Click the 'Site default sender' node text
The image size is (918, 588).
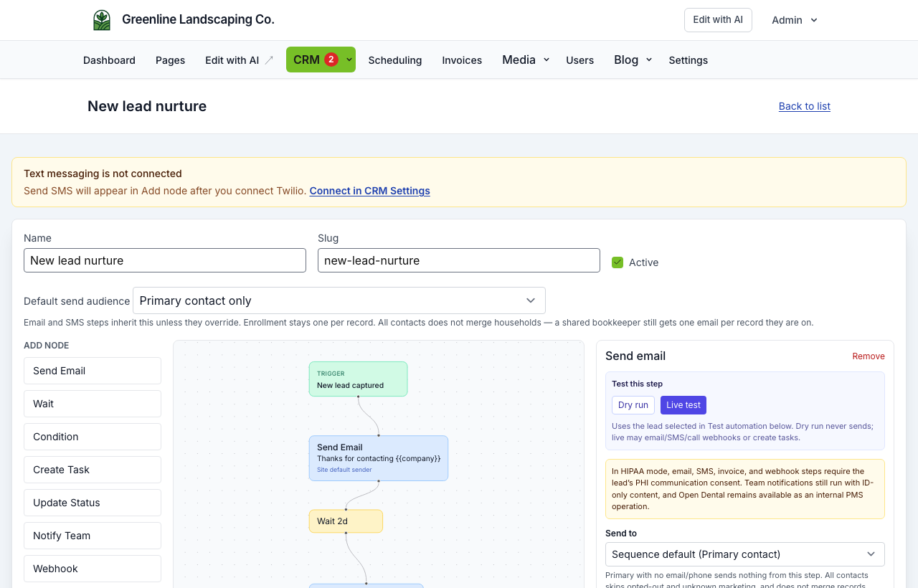344,470
